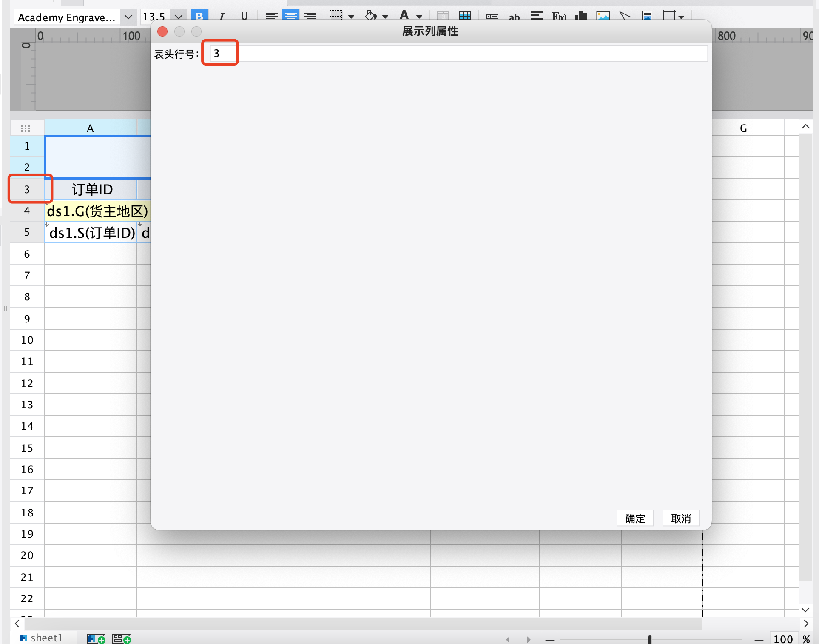This screenshot has height=644, width=819.
Task: Click the left alignment icon
Action: pyautogui.click(x=272, y=16)
